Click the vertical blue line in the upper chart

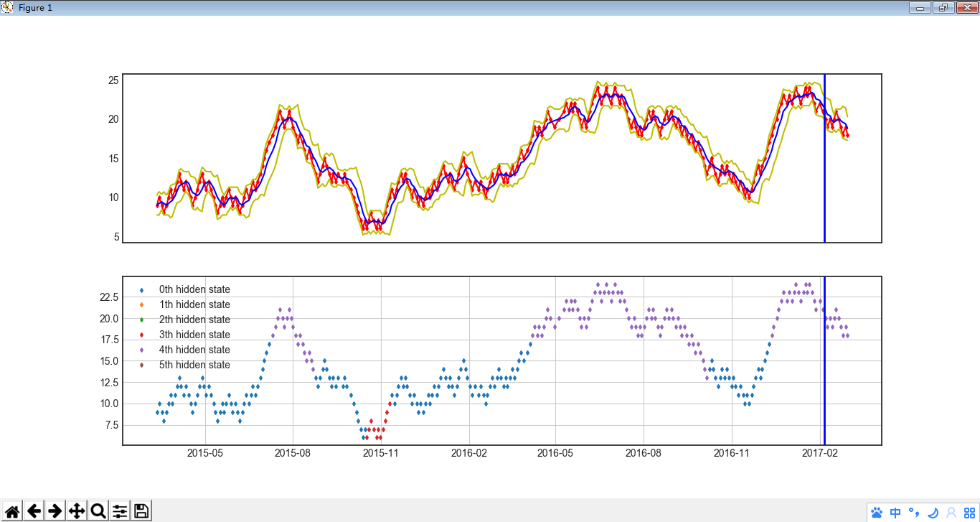824,158
